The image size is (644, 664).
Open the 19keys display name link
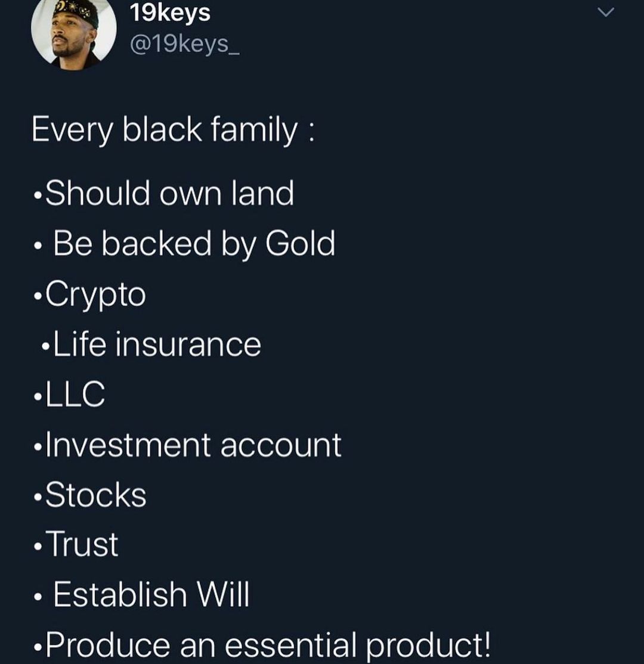pos(169,13)
